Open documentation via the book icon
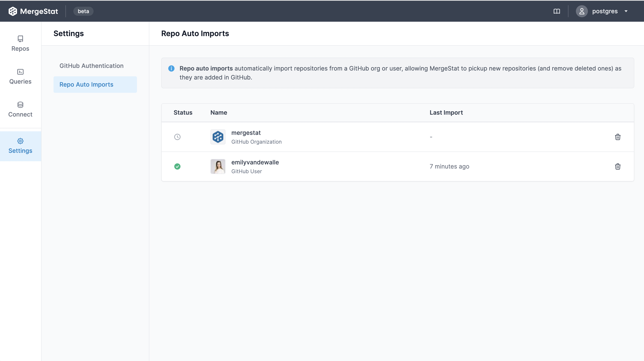 click(x=557, y=11)
